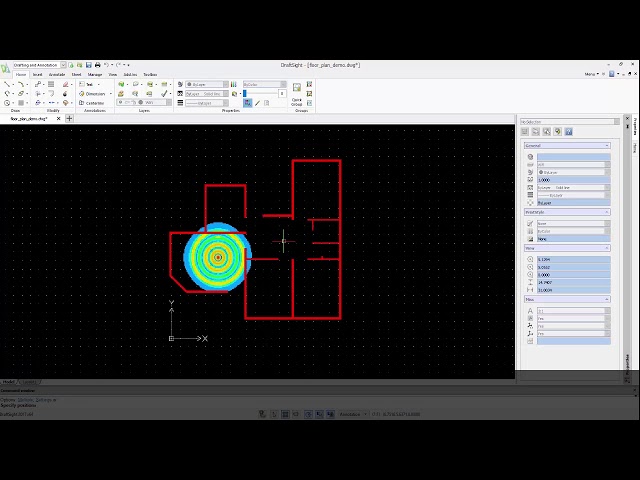Open the ByColor print style dropdown in ribbon
Viewport: 640px width, 480px height.
pos(265,84)
